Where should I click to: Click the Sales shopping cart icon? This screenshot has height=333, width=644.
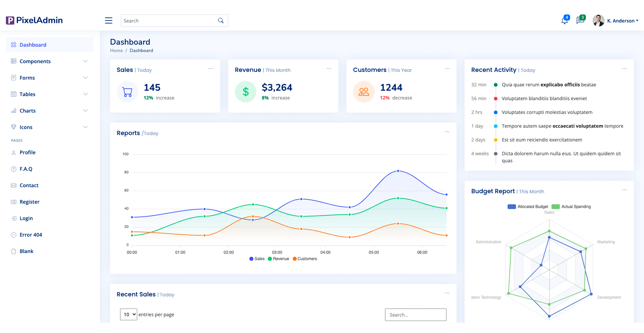pyautogui.click(x=127, y=92)
